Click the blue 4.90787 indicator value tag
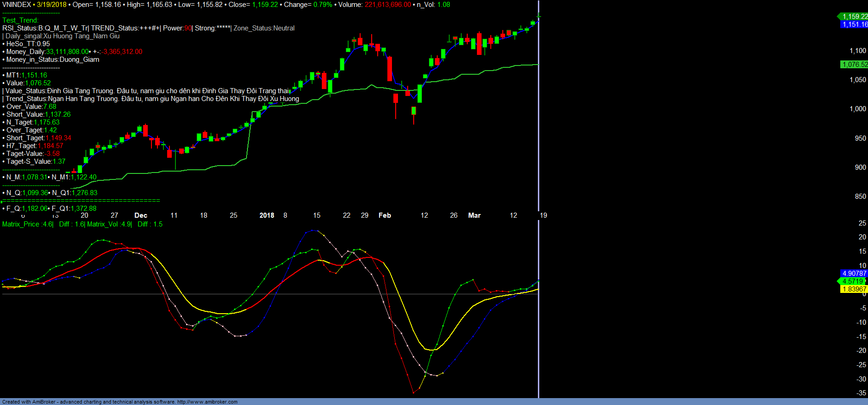Viewport: 868px width, 405px height. (854, 274)
